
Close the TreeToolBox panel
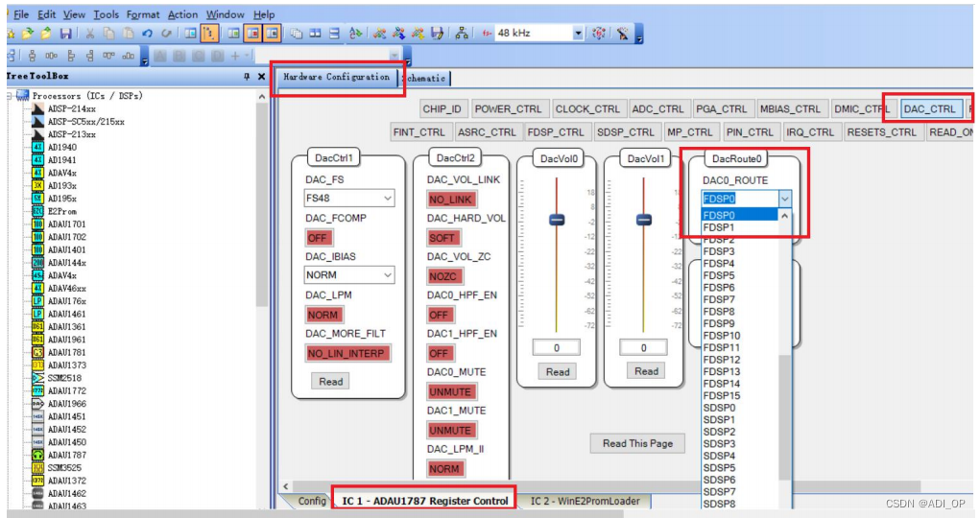[261, 76]
